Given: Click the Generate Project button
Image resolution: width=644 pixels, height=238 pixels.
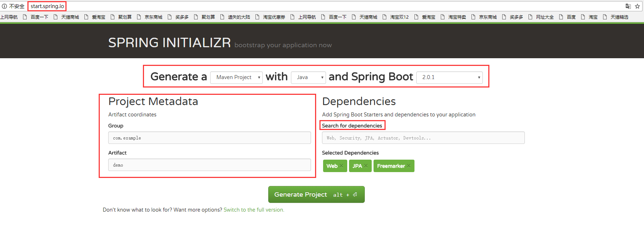Looking at the screenshot, I should click(x=317, y=194).
